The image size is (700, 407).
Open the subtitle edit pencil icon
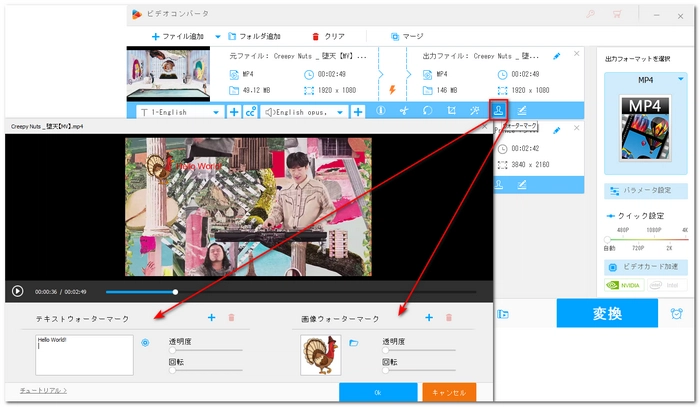point(522,111)
